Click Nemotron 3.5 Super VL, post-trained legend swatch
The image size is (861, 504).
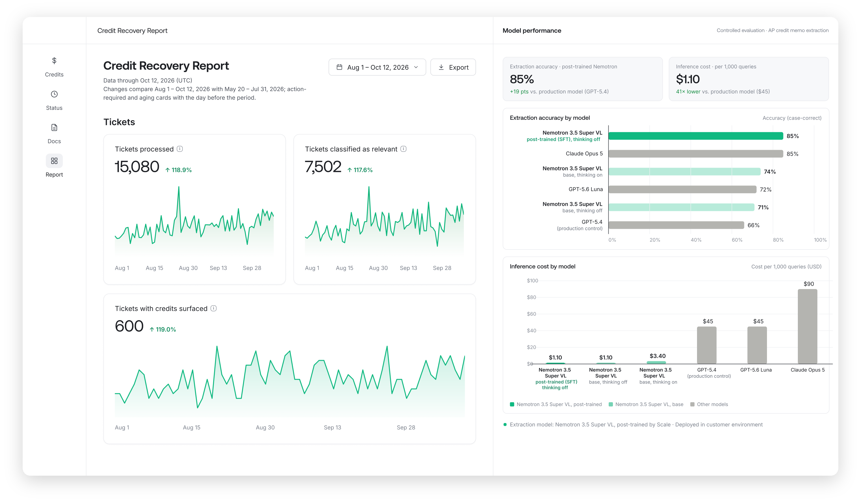pos(512,404)
